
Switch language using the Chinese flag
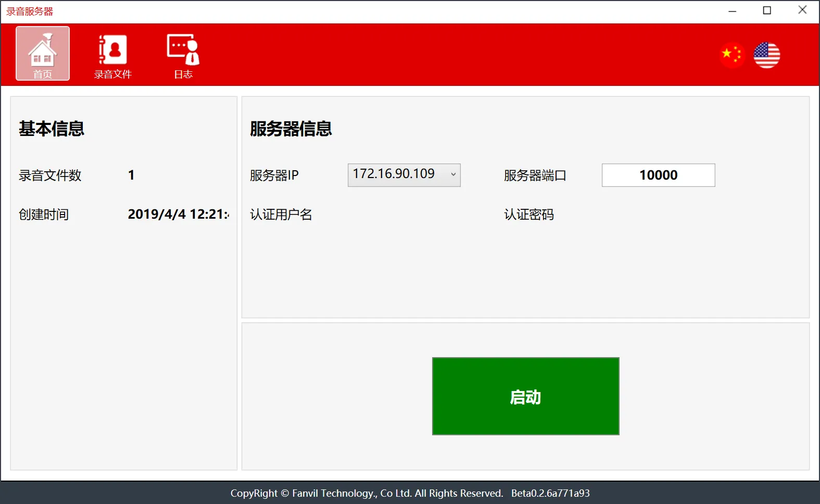point(732,55)
